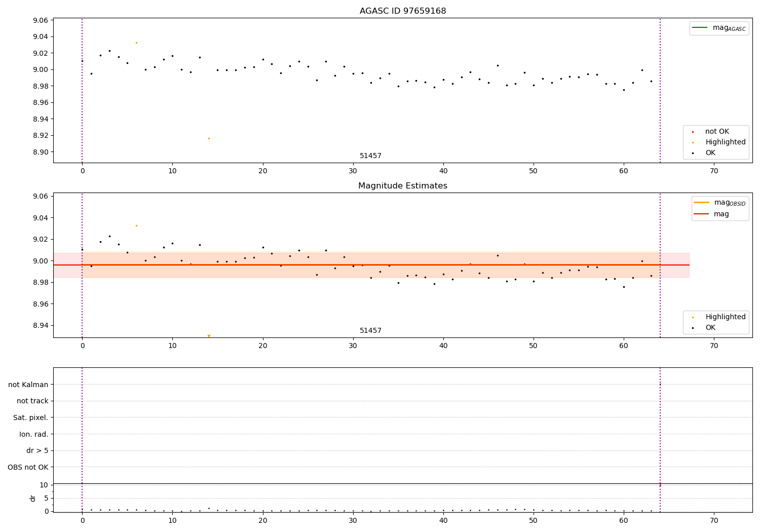
Task: Click the red marker at x=64 bottom plot
Action: [x=660, y=485]
